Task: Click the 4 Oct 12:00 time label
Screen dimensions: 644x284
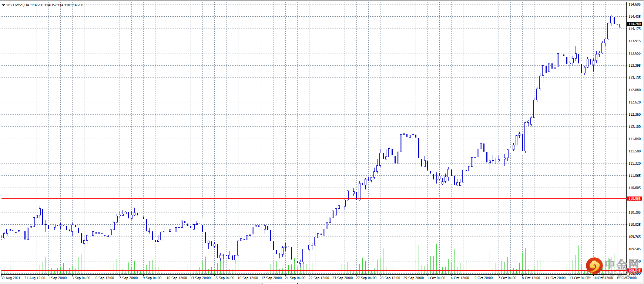Action: coord(460,278)
